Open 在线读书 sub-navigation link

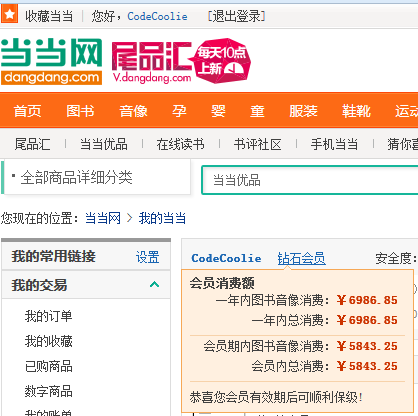coord(181,144)
